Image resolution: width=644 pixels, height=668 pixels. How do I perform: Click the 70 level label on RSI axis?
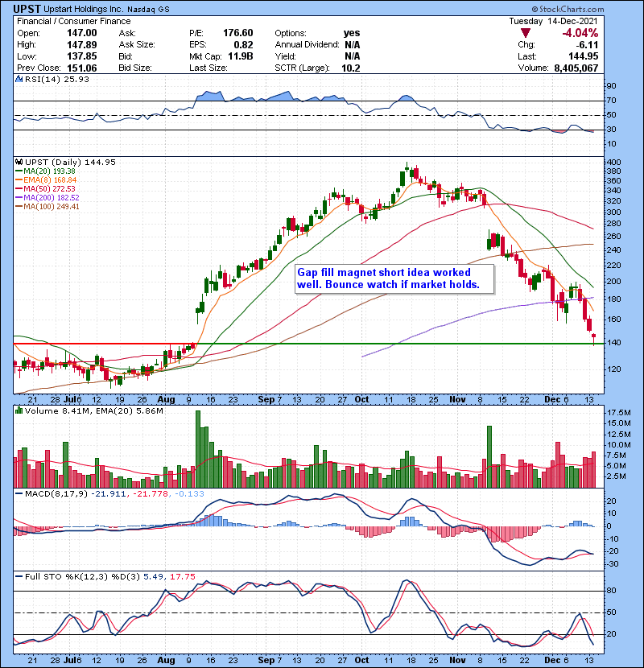[x=612, y=101]
